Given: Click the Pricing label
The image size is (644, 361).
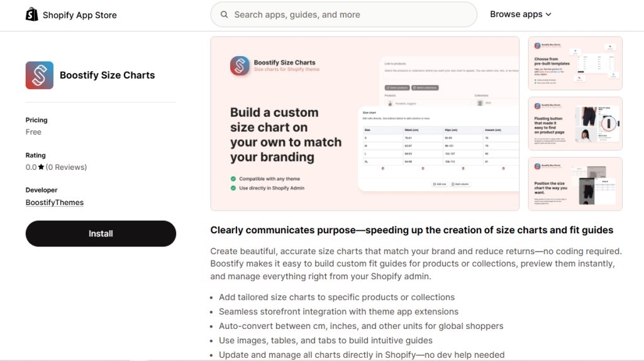Looking at the screenshot, I should click(36, 120).
